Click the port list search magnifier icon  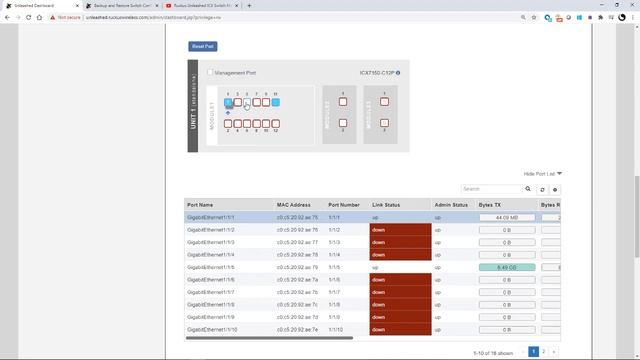[x=528, y=189]
